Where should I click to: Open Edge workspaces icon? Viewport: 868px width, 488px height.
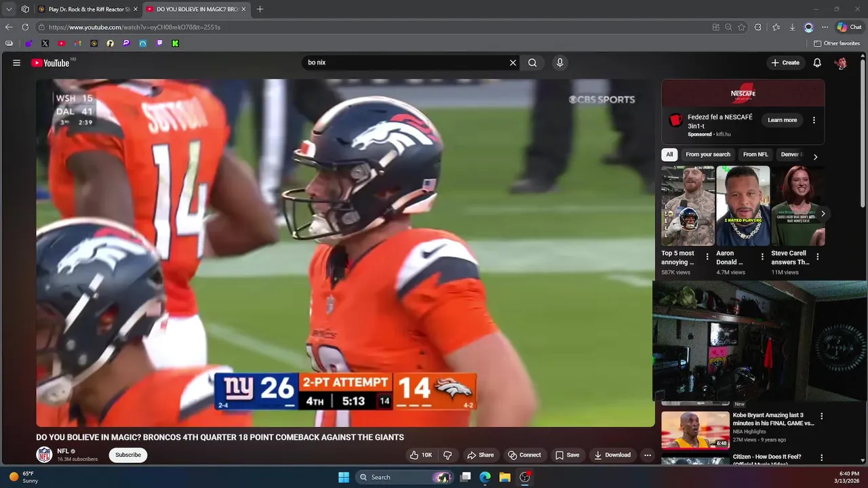[x=25, y=9]
